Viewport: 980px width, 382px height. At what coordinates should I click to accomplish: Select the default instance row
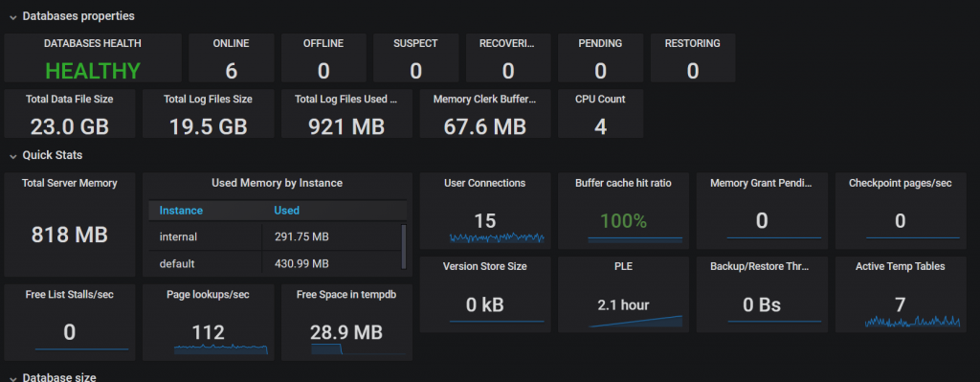275,264
